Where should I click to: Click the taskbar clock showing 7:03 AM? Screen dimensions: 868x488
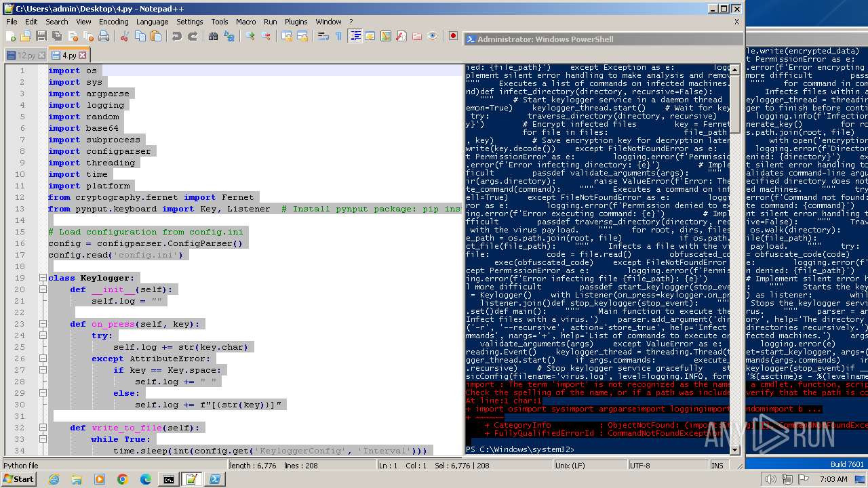(x=833, y=479)
